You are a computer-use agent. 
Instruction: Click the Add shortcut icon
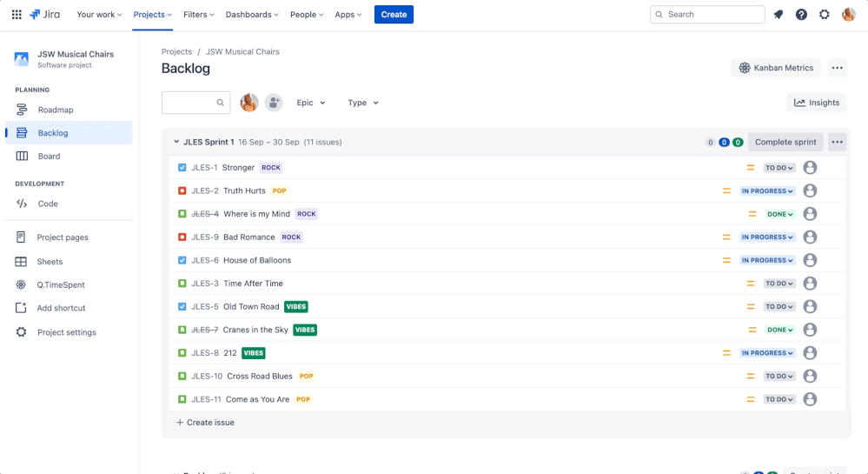pos(21,308)
